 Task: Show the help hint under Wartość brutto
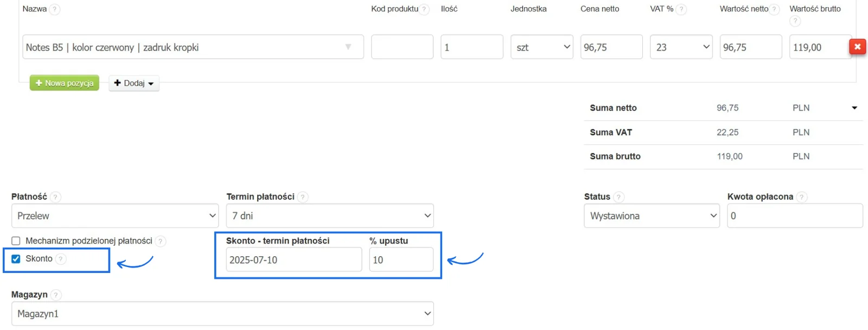tap(795, 21)
